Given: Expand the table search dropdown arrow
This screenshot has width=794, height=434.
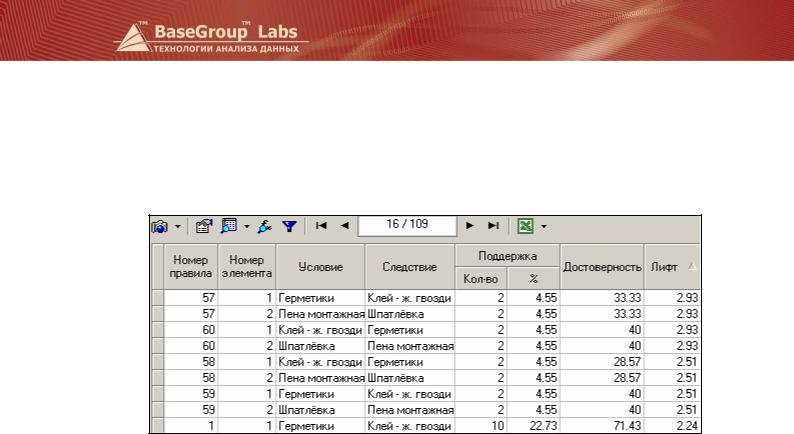Looking at the screenshot, I should point(247,226).
